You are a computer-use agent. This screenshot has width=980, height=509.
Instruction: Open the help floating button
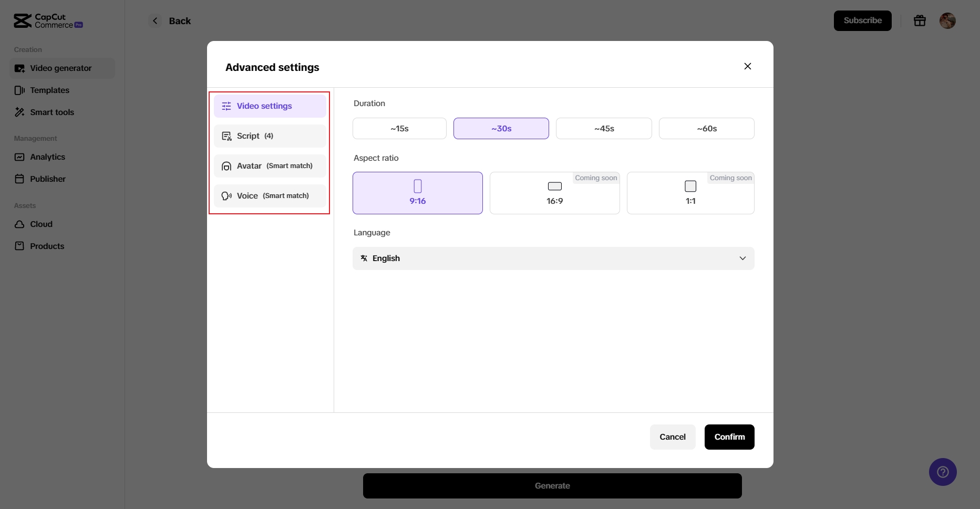point(943,472)
